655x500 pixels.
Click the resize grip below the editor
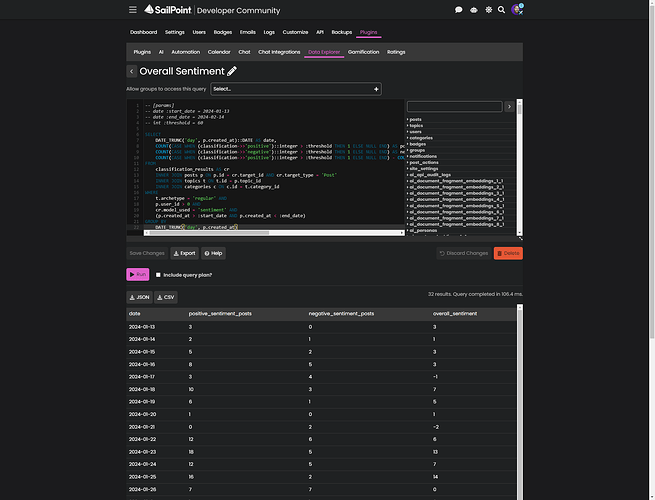[x=520, y=239]
